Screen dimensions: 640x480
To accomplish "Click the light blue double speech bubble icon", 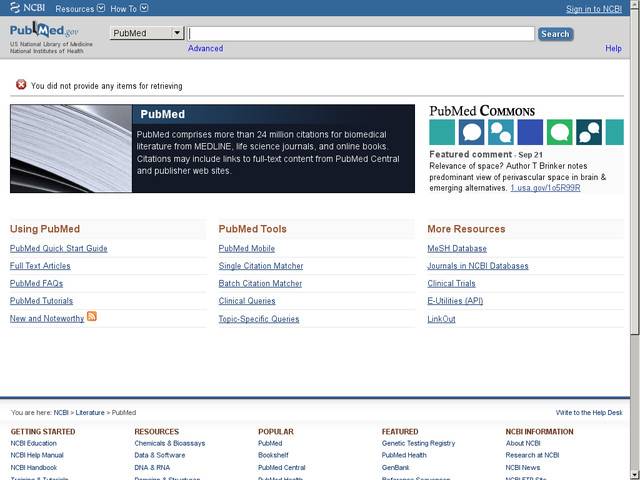I will coord(500,132).
